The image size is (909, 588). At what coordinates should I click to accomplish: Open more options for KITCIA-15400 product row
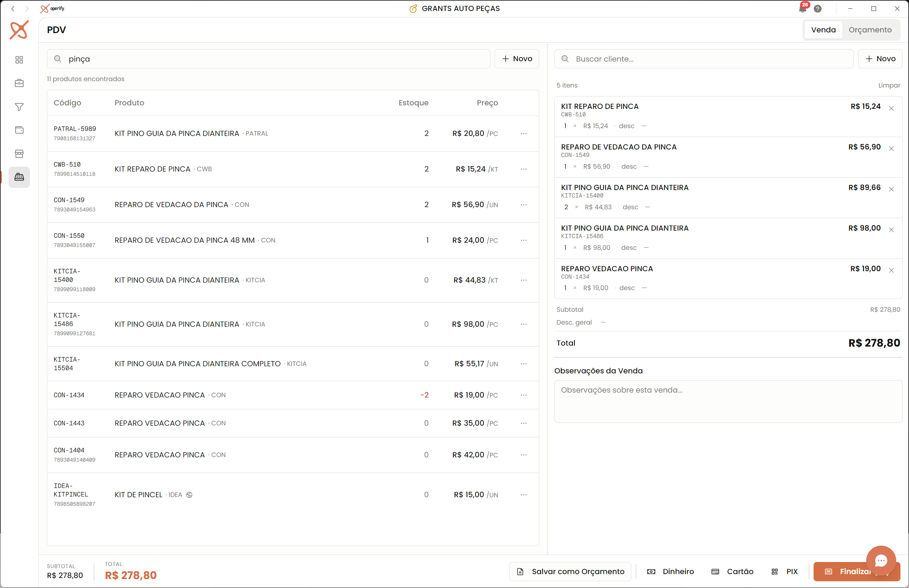point(524,280)
